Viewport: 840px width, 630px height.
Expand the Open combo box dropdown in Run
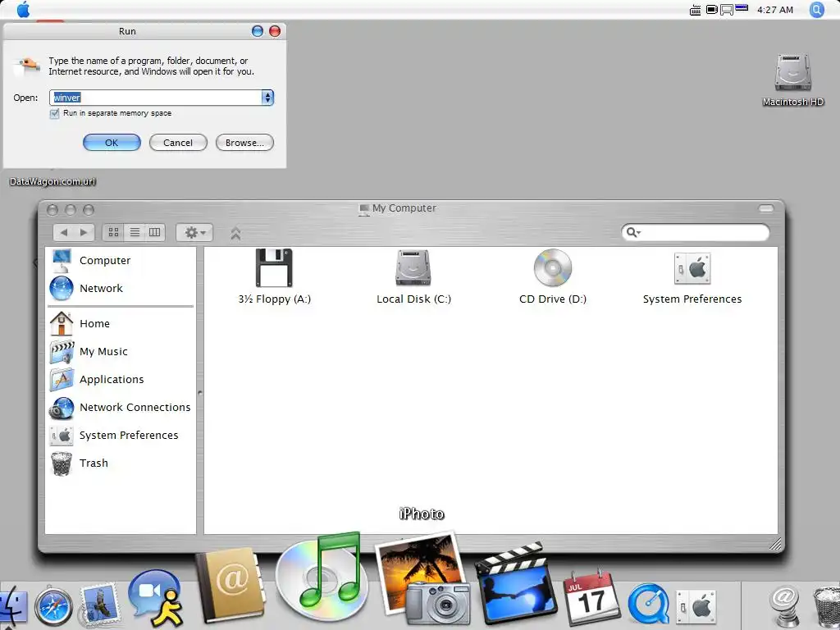tap(267, 98)
